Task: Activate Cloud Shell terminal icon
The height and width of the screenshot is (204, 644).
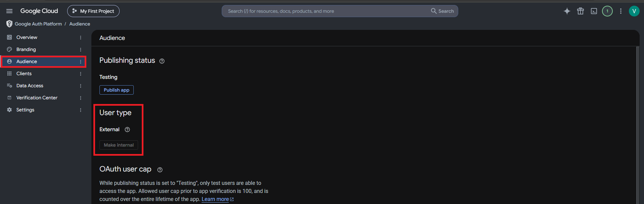Action: (x=594, y=11)
